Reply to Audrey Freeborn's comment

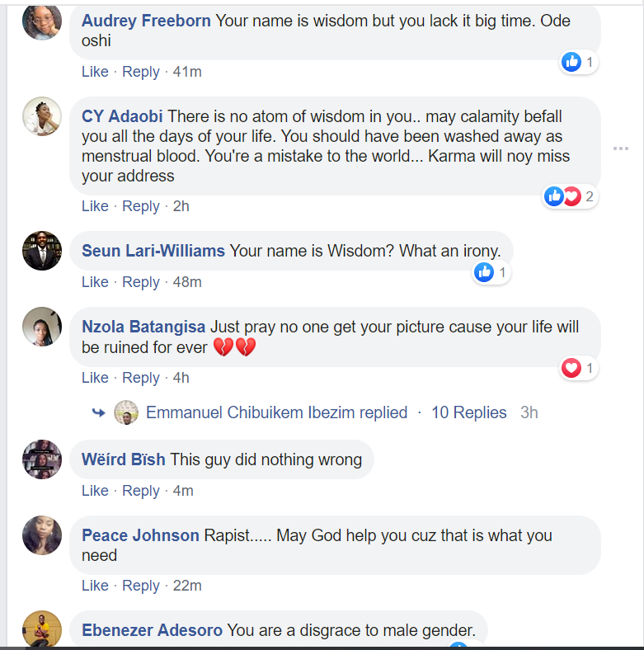click(140, 72)
